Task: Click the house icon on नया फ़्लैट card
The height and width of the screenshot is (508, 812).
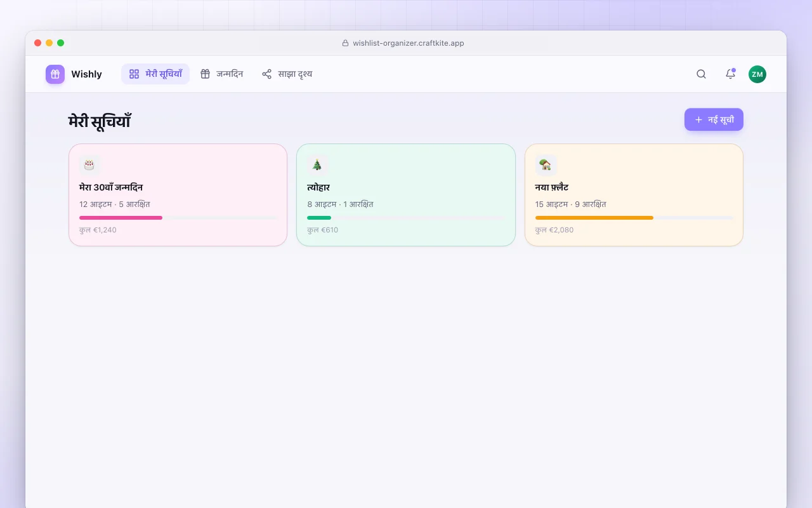Action: pos(546,165)
